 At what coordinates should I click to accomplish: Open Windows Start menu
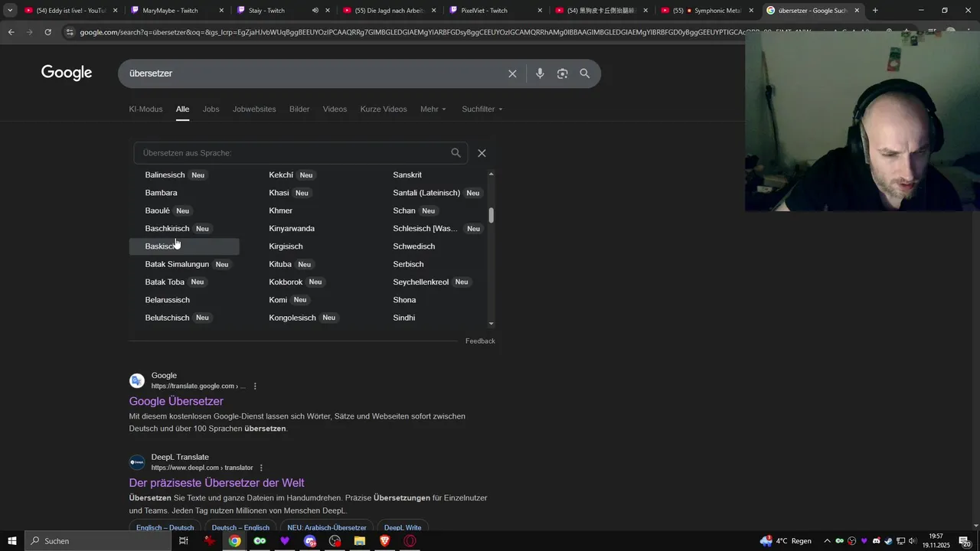(12, 541)
